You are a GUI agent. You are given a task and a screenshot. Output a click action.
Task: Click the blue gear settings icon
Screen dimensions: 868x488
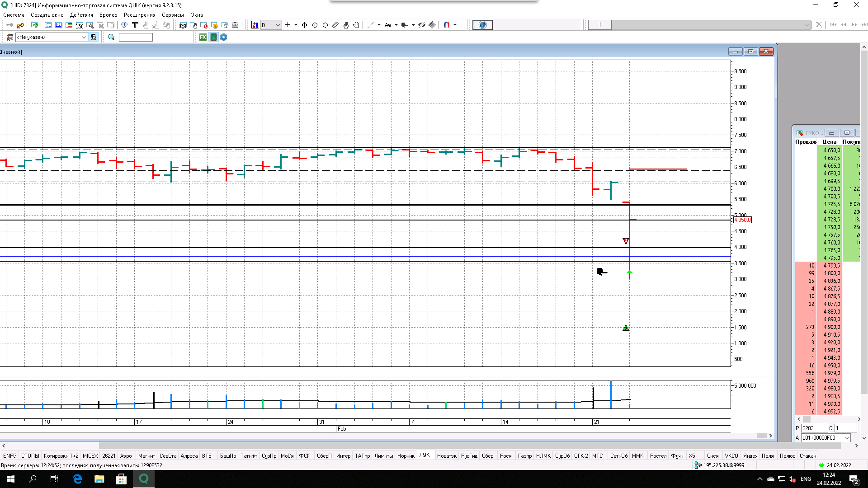coord(224,37)
